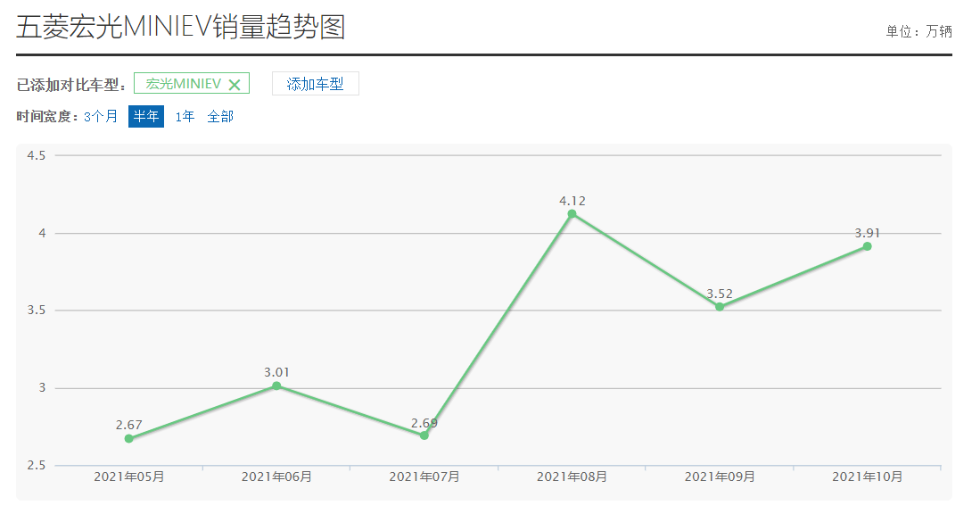Click the 2021年05月 data point 2.67
The width and height of the screenshot is (980, 514).
pos(128,439)
